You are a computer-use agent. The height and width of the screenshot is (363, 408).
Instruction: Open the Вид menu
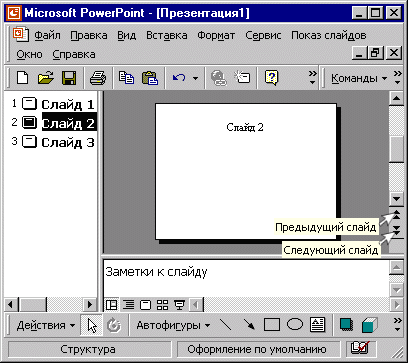pyautogui.click(x=126, y=35)
